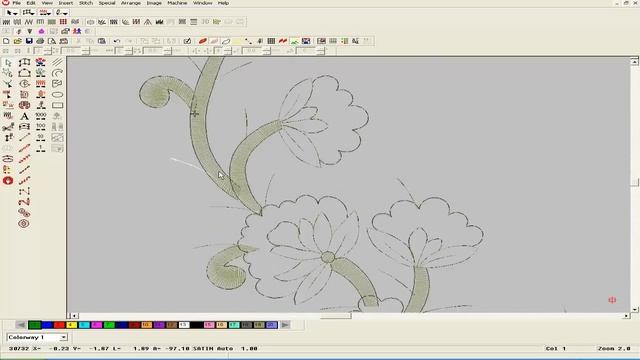The height and width of the screenshot is (360, 640).
Task: Click the Undo arrow icon
Action: coord(117,41)
